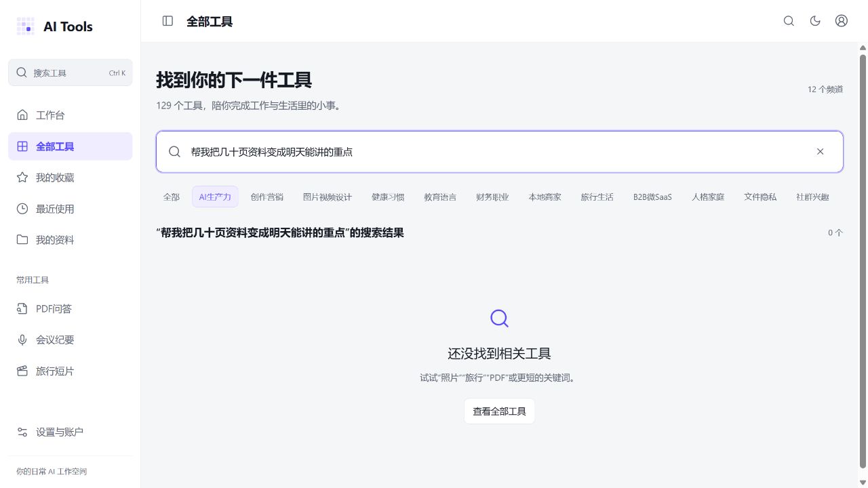Click the page vertical scrollbar thumb
This screenshot has width=868, height=488.
pos(863,261)
